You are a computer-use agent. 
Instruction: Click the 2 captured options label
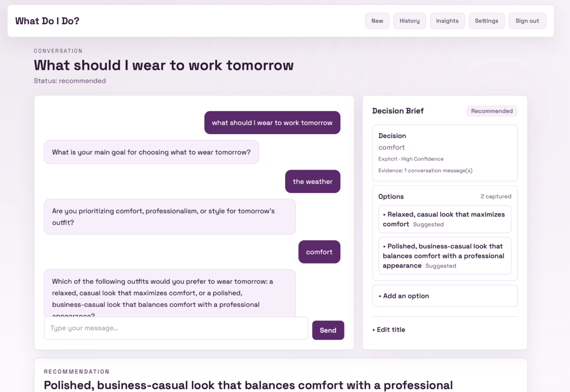coord(496,196)
